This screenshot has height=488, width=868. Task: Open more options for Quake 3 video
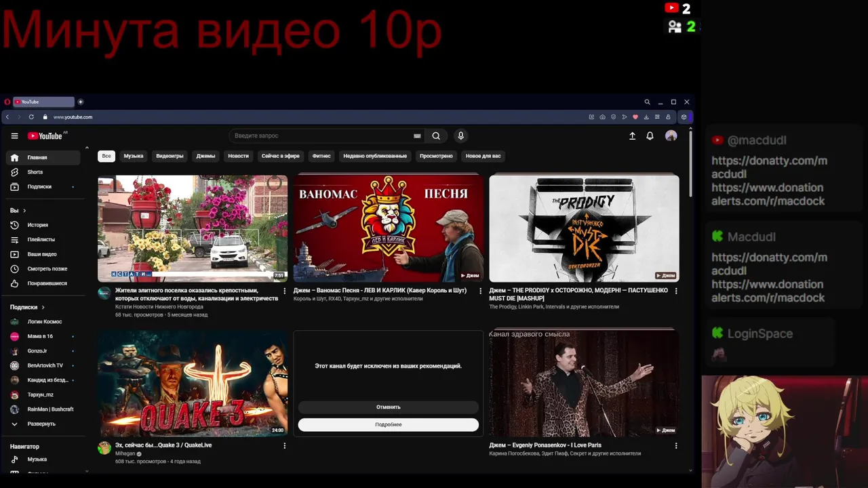point(285,445)
